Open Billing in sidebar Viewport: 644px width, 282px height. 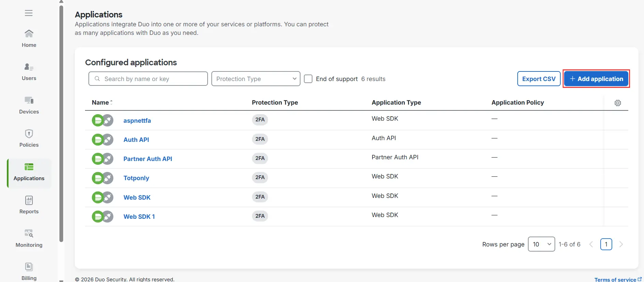[x=29, y=272]
